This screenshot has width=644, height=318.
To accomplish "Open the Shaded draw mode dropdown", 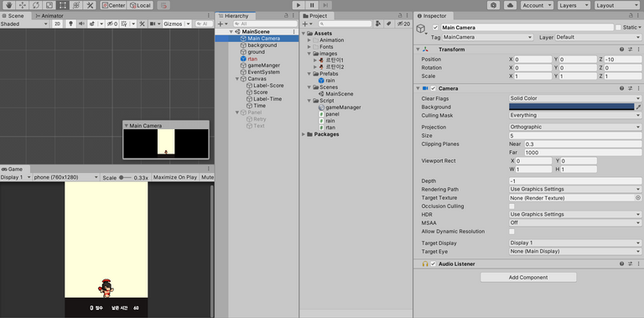I will coord(24,23).
